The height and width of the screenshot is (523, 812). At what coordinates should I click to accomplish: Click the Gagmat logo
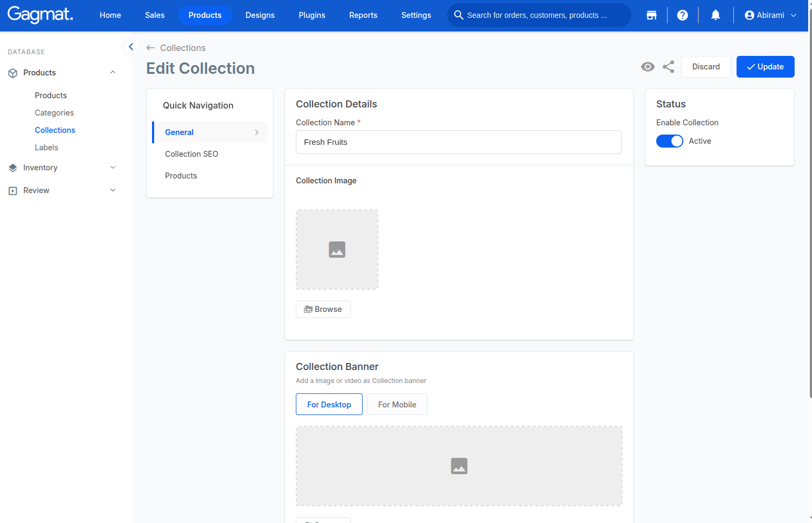pos(40,15)
